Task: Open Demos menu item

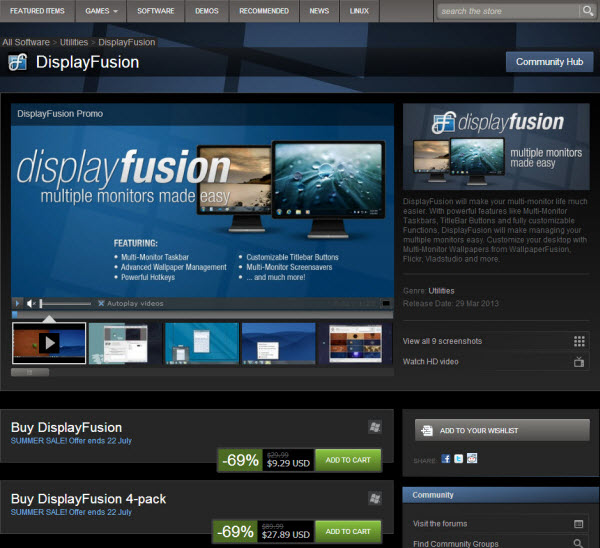Action: point(207,11)
